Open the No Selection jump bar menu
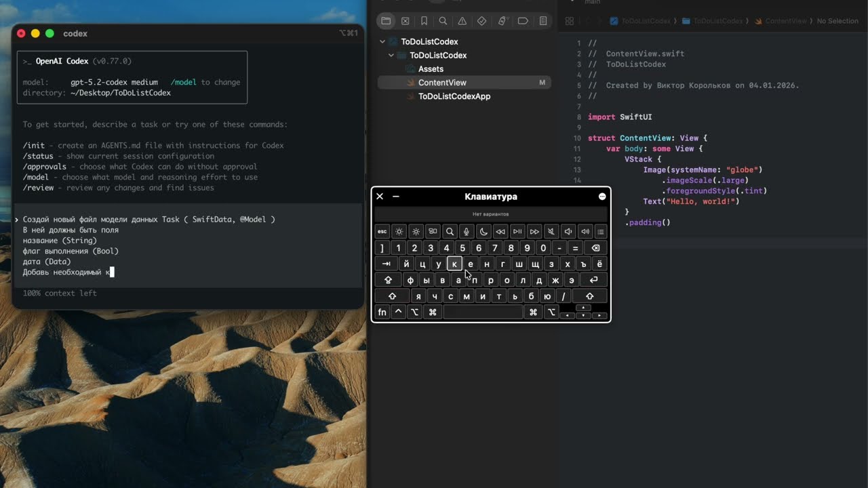868x488 pixels. click(x=837, y=21)
